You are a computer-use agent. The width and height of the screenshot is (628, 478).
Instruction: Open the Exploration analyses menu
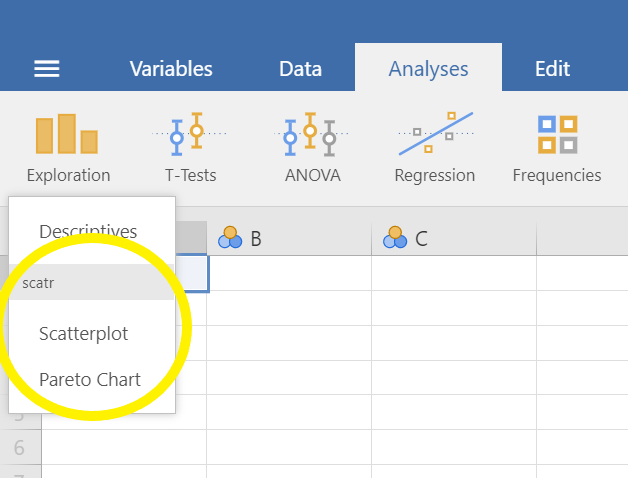(68, 148)
